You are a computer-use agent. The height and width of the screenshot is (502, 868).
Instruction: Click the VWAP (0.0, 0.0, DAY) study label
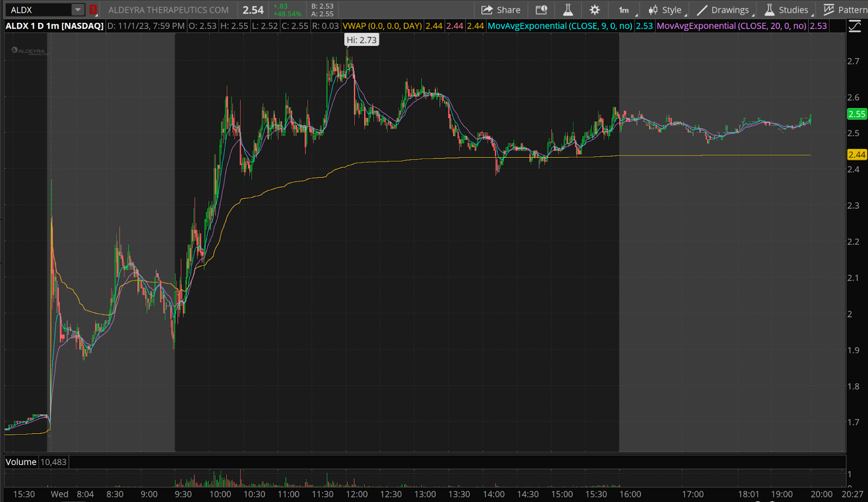point(382,26)
